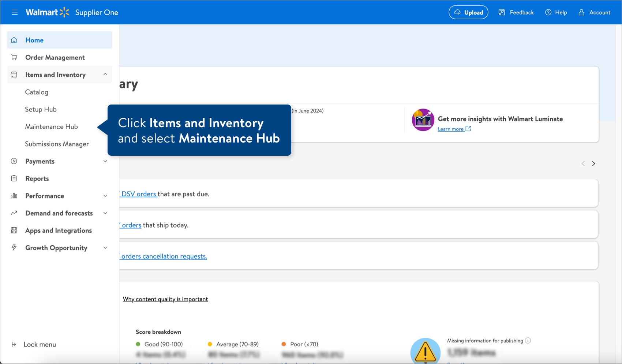622x364 pixels.
Task: Click the Upload button
Action: (468, 12)
